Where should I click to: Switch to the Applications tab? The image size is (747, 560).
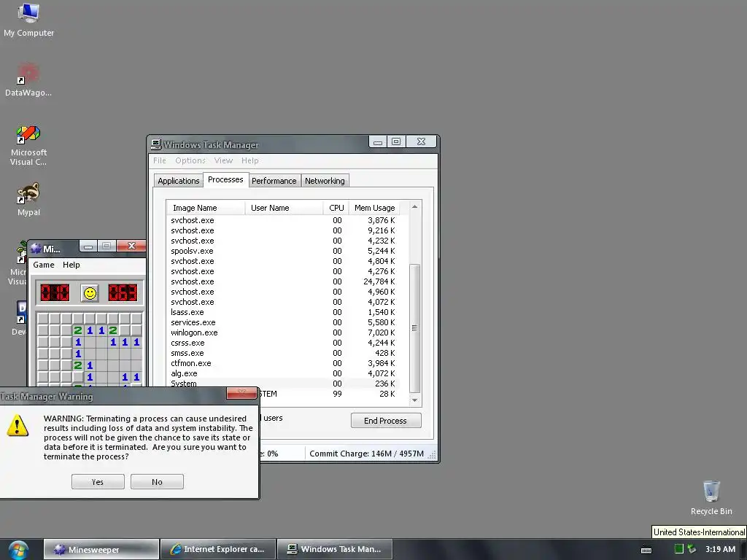[179, 181]
